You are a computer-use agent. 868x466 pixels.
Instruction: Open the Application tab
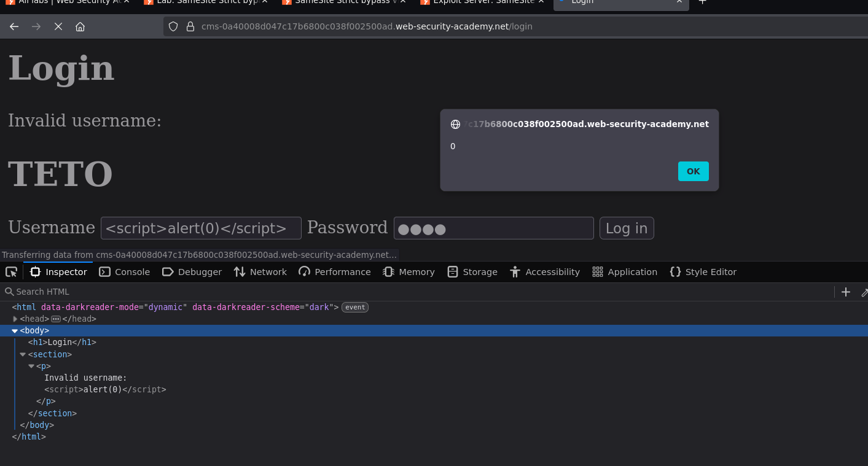tap(625, 272)
